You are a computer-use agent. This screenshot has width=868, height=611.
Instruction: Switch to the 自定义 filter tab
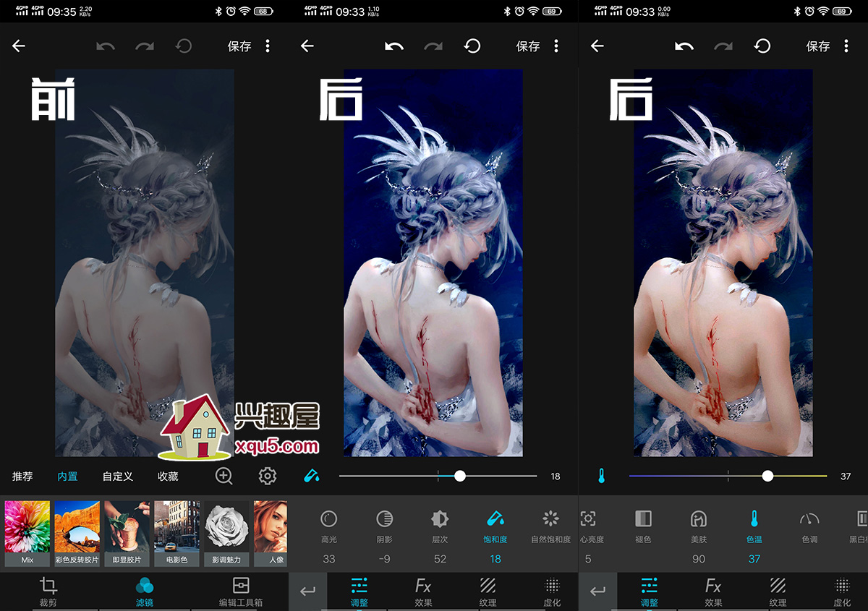tap(118, 477)
